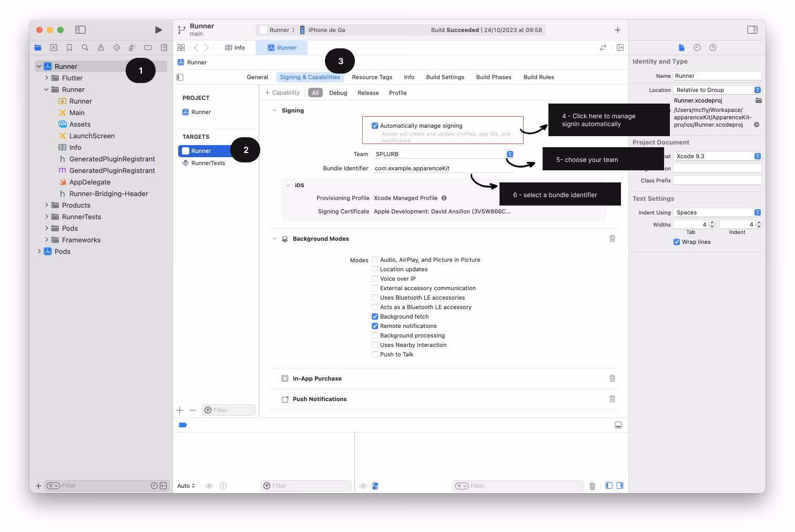Click the editor options swap arrows icon

tap(603, 47)
